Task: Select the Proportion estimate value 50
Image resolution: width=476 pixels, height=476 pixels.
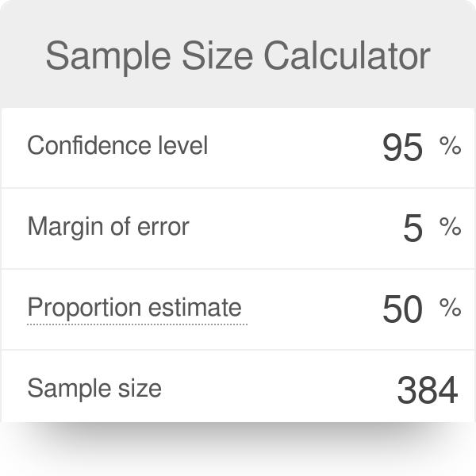Action: pyautogui.click(x=402, y=309)
